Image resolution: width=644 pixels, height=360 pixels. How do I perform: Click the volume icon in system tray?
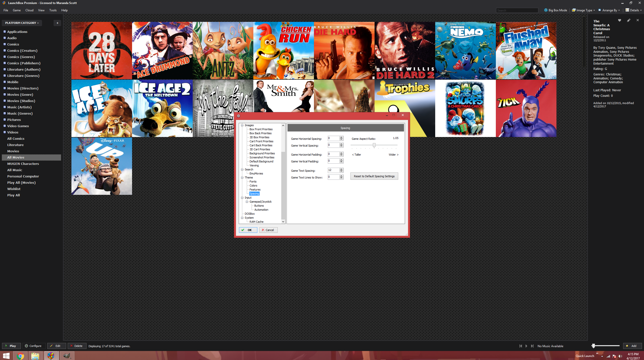coord(620,356)
